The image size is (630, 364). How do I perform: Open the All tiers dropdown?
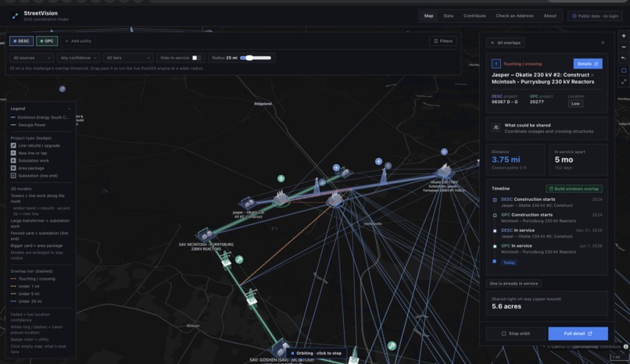click(x=128, y=58)
